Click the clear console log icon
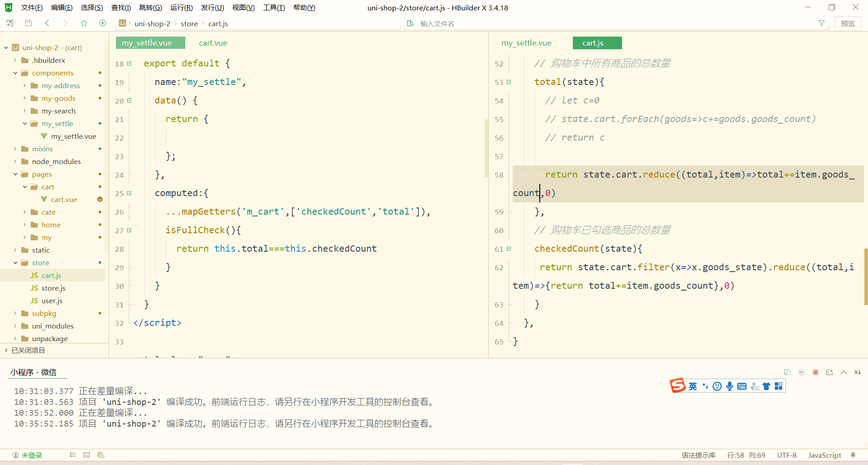The height and width of the screenshot is (465, 868). (x=857, y=372)
